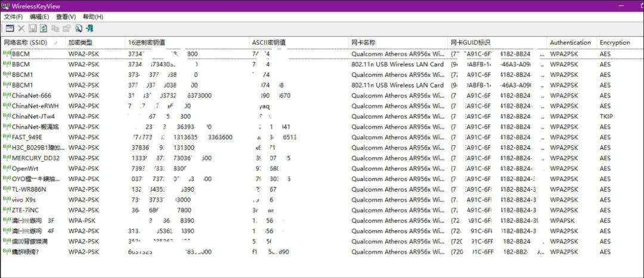Open the 查看(V) menu
This screenshot has height=278, width=644.
(x=66, y=17)
